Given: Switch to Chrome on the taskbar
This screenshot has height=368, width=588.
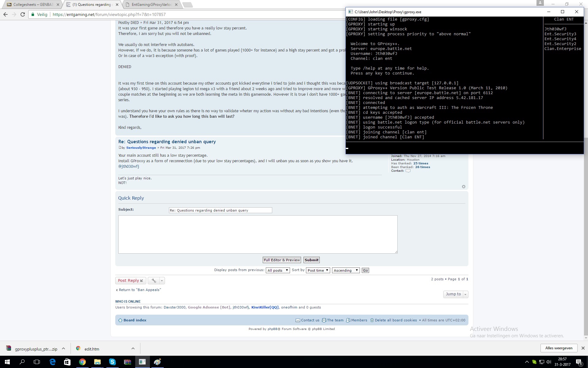Looking at the screenshot, I should click(82, 362).
